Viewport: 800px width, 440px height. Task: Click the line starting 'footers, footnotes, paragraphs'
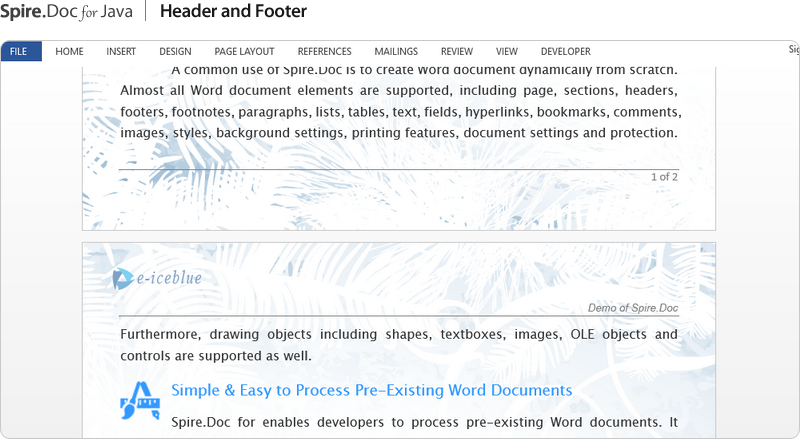click(x=401, y=112)
